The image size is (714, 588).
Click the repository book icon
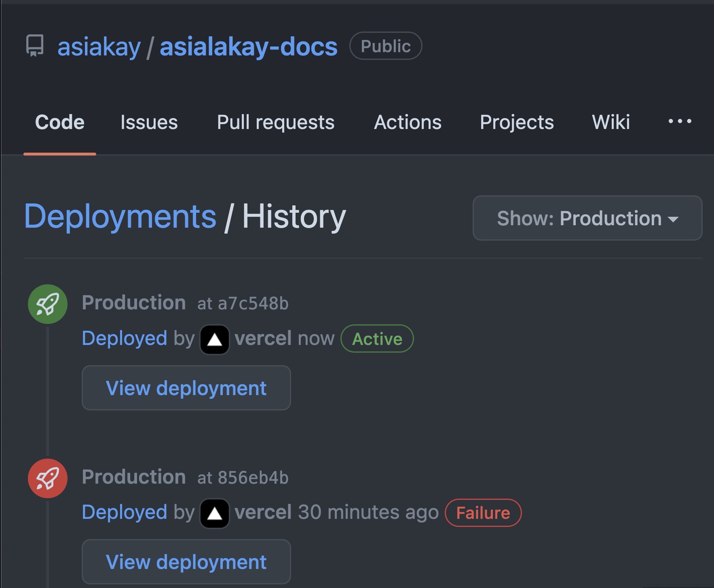click(35, 46)
